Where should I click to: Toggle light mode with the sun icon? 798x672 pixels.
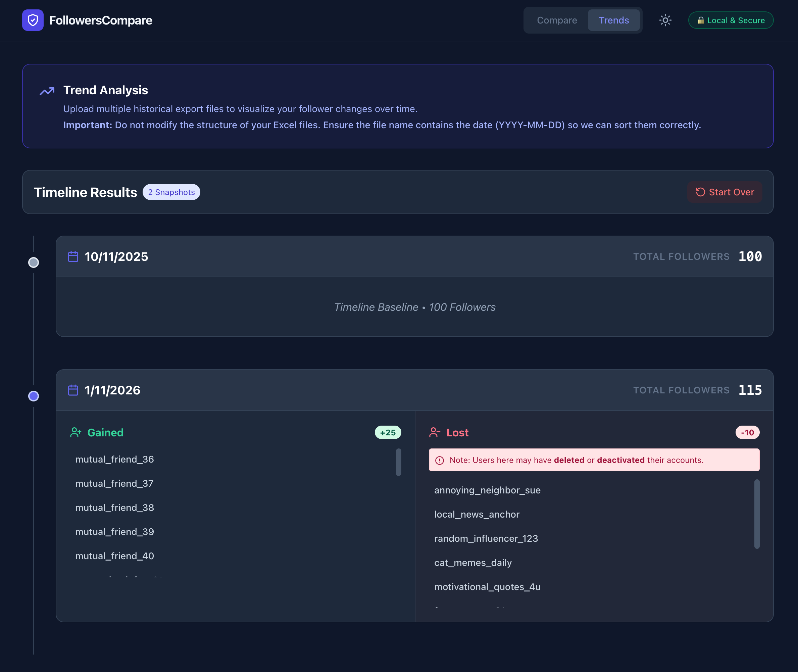coord(665,20)
